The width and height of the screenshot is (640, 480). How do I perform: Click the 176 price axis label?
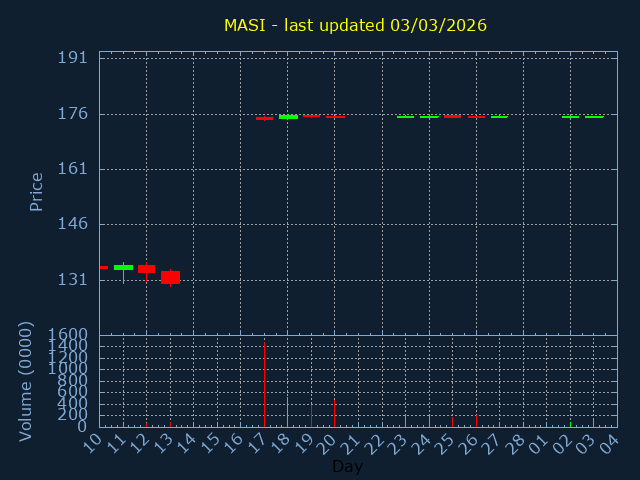click(74, 114)
